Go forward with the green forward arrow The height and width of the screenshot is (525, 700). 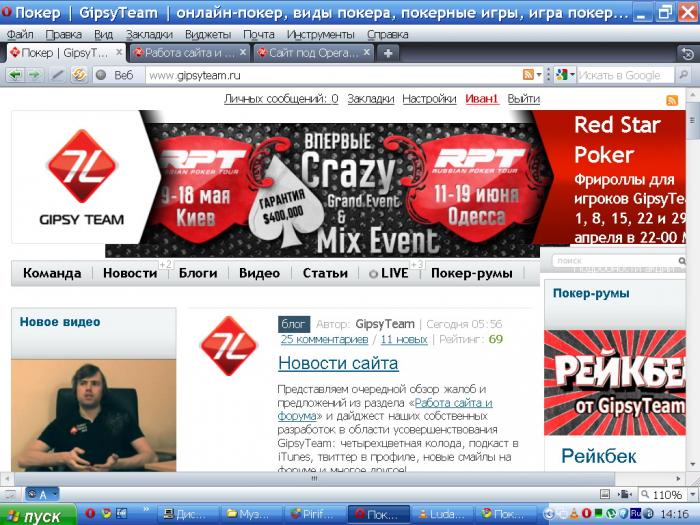(x=34, y=75)
